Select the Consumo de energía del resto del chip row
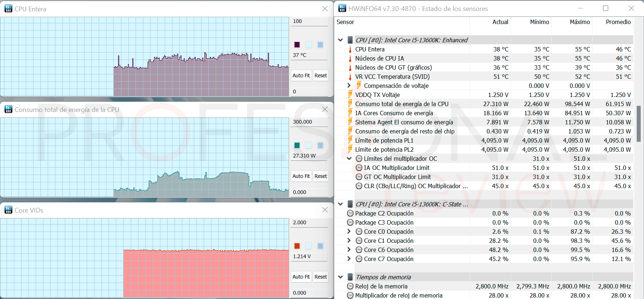The image size is (644, 299). tap(484, 131)
